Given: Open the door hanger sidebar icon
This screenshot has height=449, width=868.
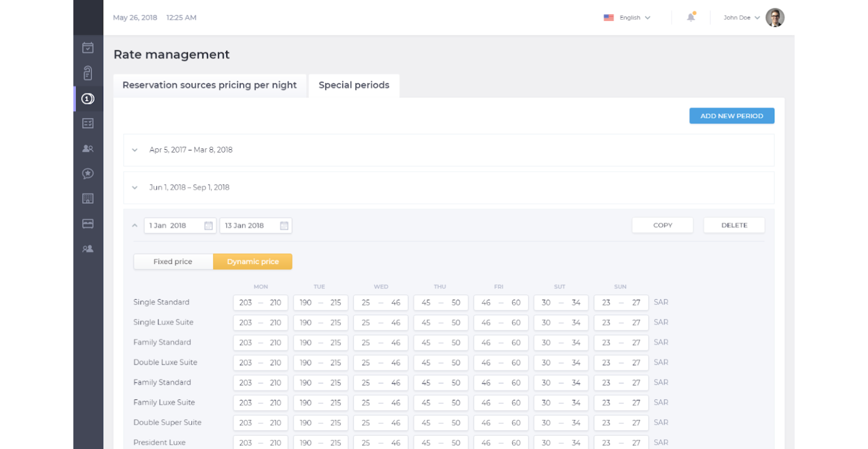Looking at the screenshot, I should (88, 73).
